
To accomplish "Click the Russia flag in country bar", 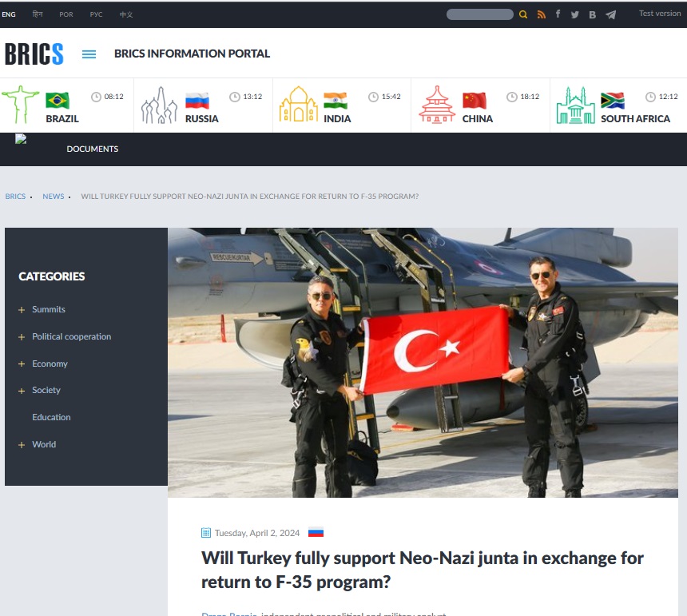I will pyautogui.click(x=197, y=101).
